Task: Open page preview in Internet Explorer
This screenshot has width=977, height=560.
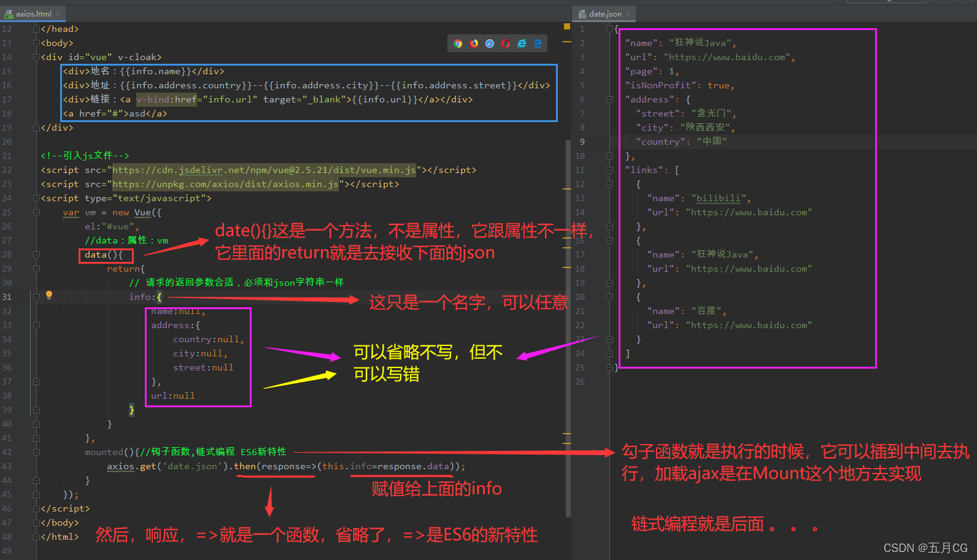Action: click(x=522, y=44)
